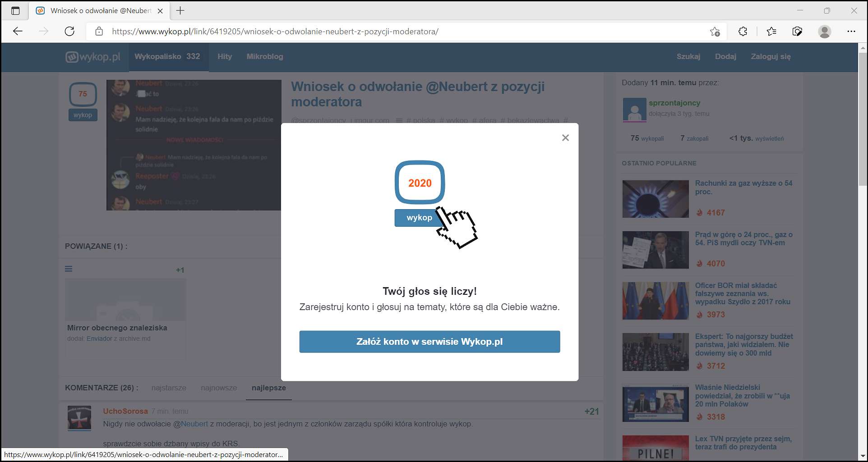The width and height of the screenshot is (868, 462).
Task: Open the Hity menu item
Action: pos(225,56)
